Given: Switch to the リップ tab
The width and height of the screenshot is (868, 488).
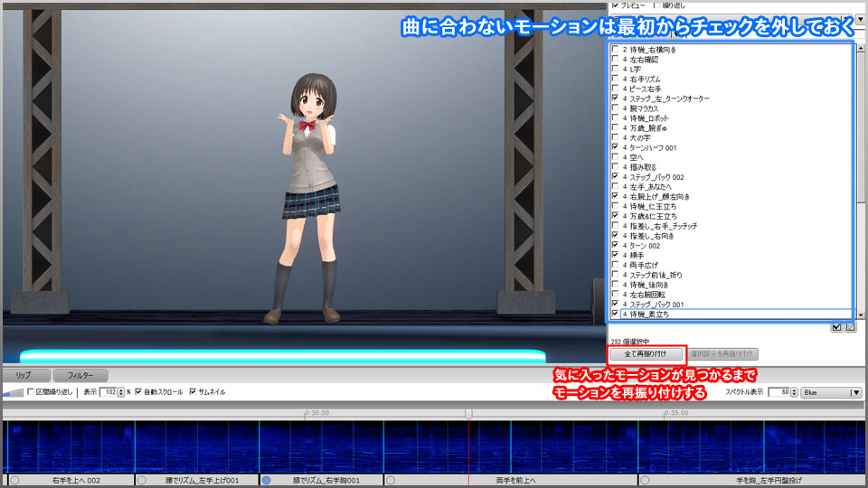Looking at the screenshot, I should (x=24, y=375).
